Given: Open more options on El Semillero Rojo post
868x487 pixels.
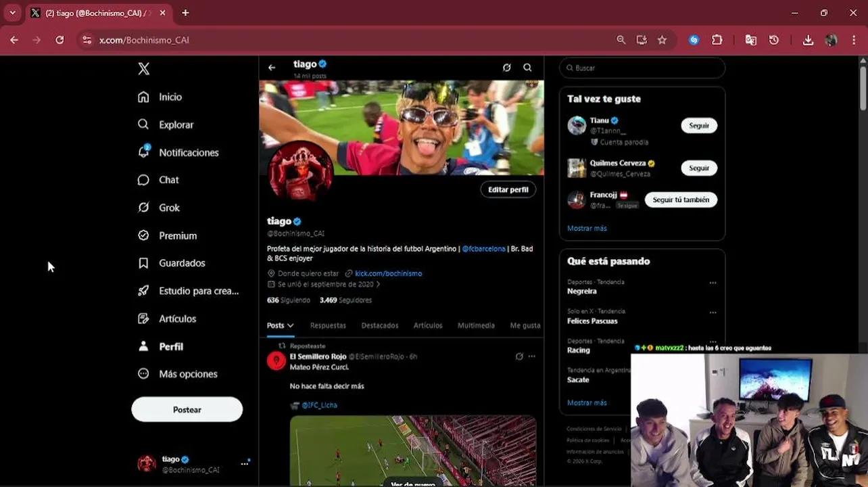Looking at the screenshot, I should tap(532, 356).
